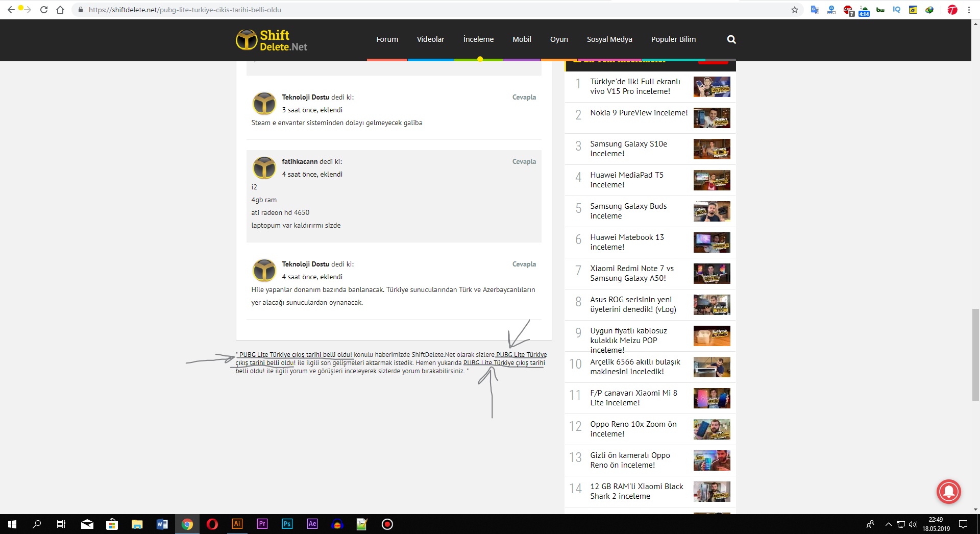Screen dimensions: 980x534
Task: Open the Windows Start menu
Action: pyautogui.click(x=12, y=524)
